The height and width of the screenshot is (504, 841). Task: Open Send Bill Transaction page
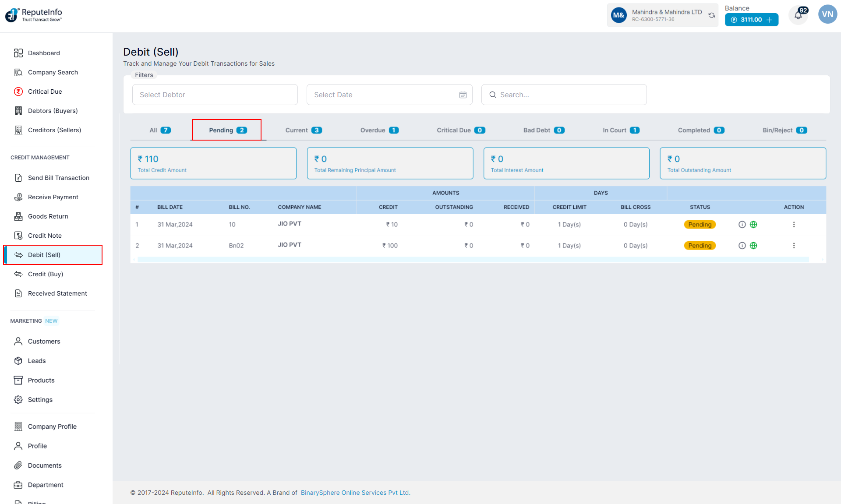pos(58,178)
